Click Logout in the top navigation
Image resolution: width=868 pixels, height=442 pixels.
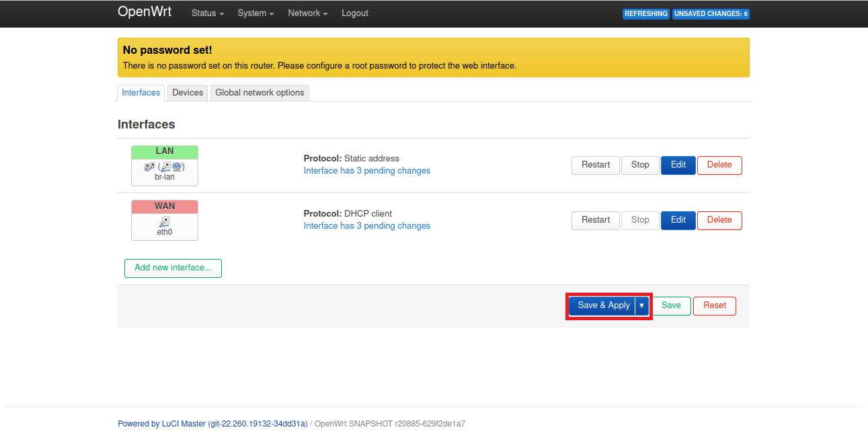[355, 13]
